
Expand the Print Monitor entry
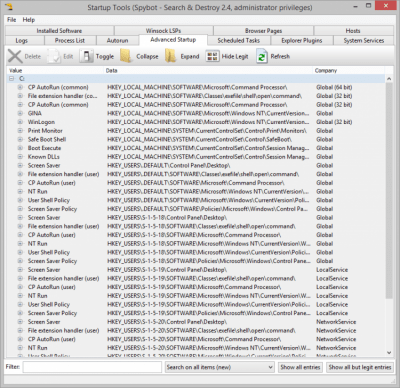[21, 131]
